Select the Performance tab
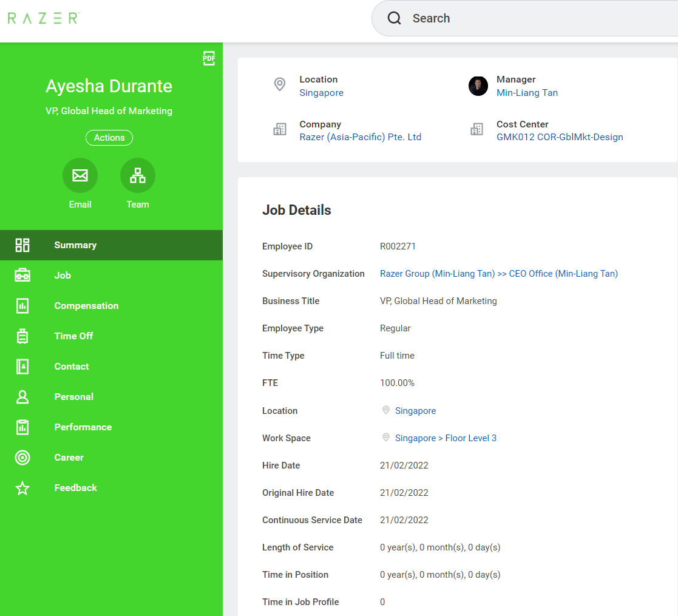Screen dimensions: 678x616 [111, 427]
